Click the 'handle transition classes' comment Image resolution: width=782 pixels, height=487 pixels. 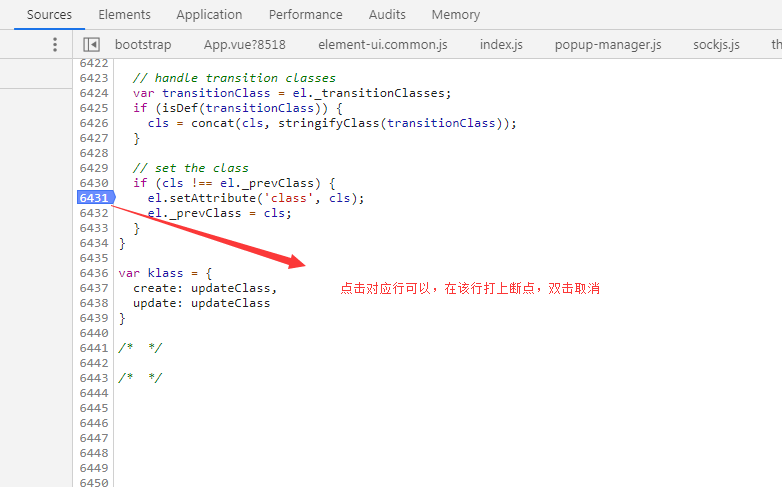pyautogui.click(x=234, y=78)
